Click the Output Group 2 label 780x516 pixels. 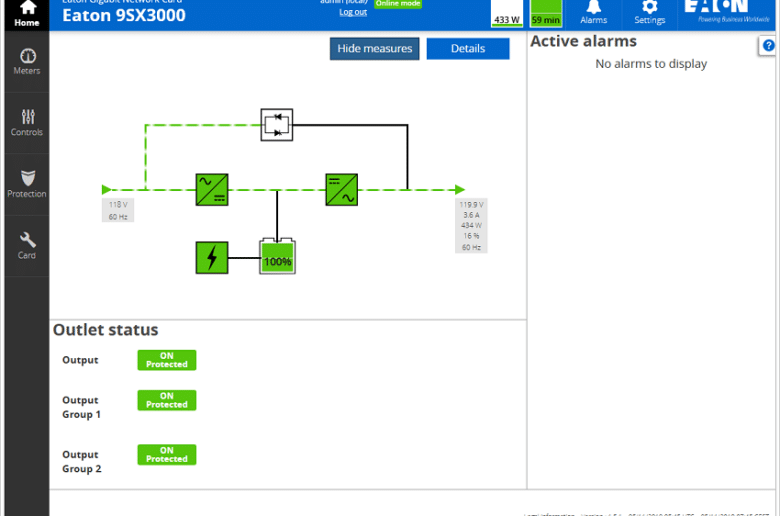82,462
